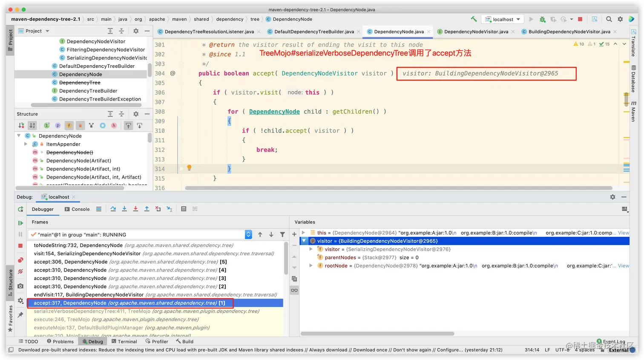Open Project panel options gear
This screenshot has height=360, width=644.
point(136,31)
